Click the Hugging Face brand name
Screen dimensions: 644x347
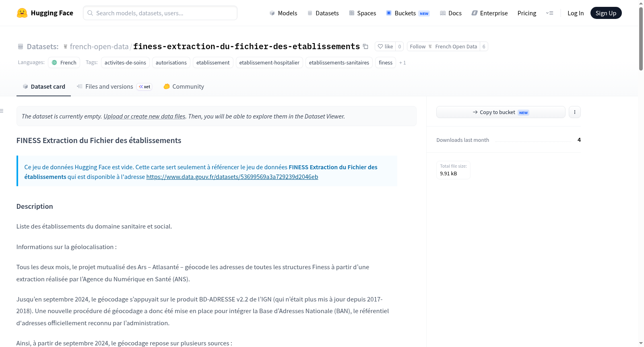tap(52, 13)
